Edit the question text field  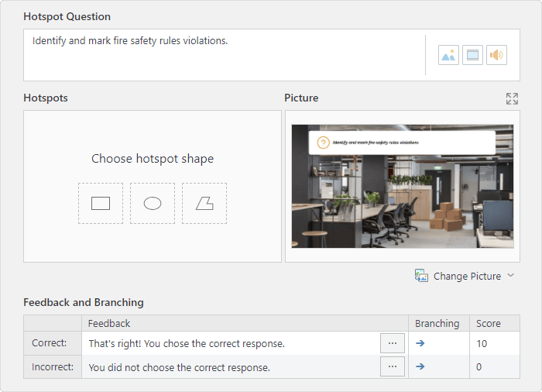tap(225, 55)
